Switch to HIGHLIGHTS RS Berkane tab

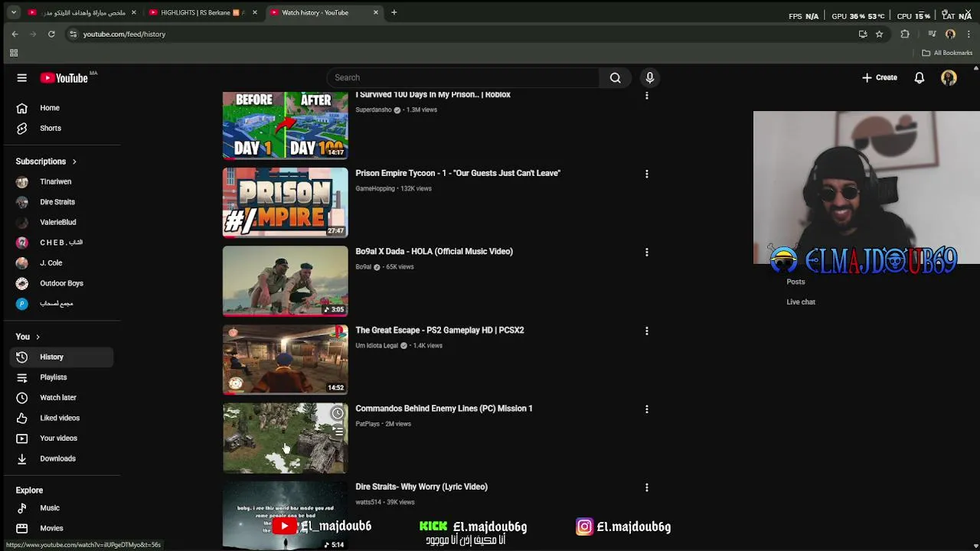[202, 12]
